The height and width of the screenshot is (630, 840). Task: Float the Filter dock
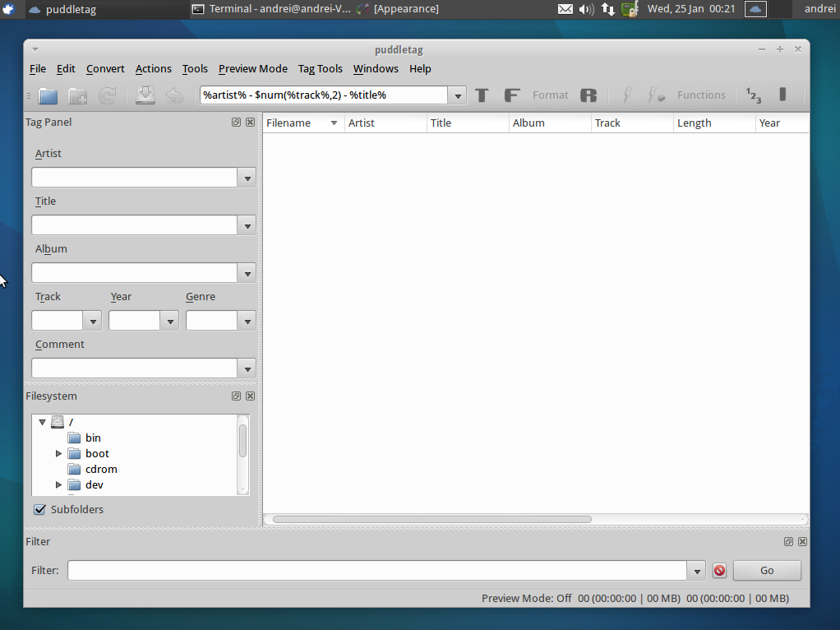pyautogui.click(x=788, y=541)
